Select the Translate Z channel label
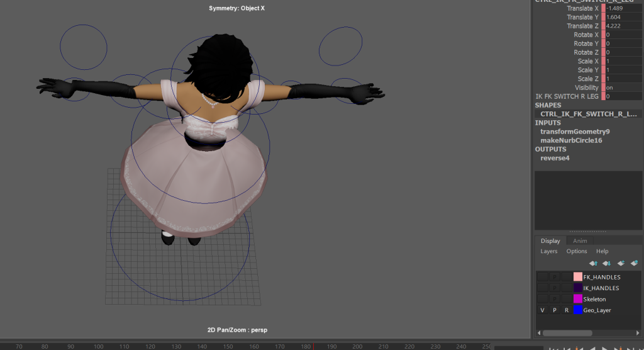The image size is (644, 350). [x=582, y=26]
